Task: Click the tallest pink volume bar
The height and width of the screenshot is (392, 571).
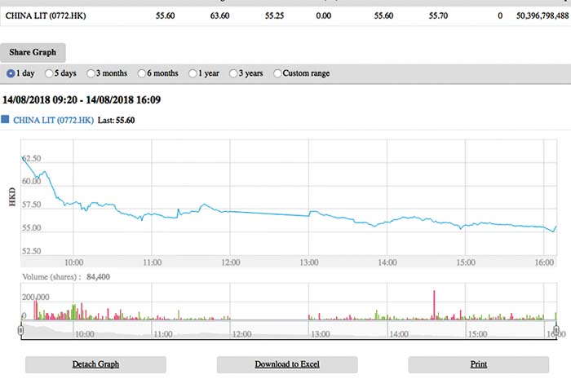Action: [434, 305]
